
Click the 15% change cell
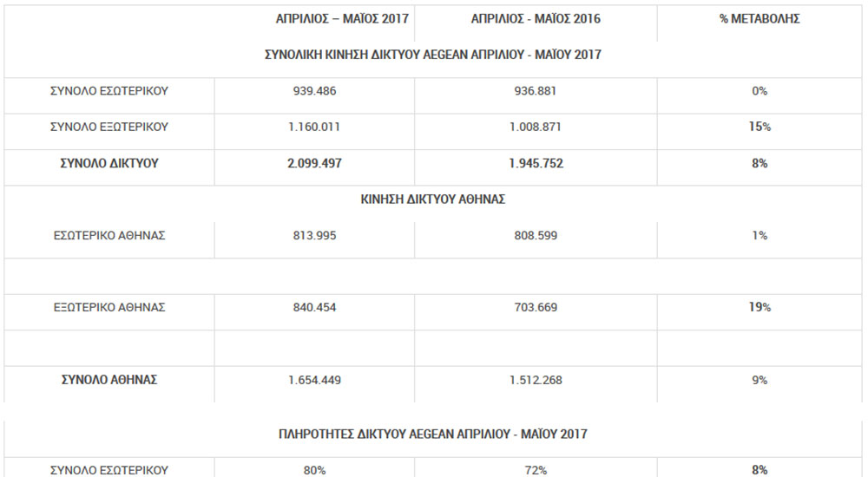click(x=759, y=127)
